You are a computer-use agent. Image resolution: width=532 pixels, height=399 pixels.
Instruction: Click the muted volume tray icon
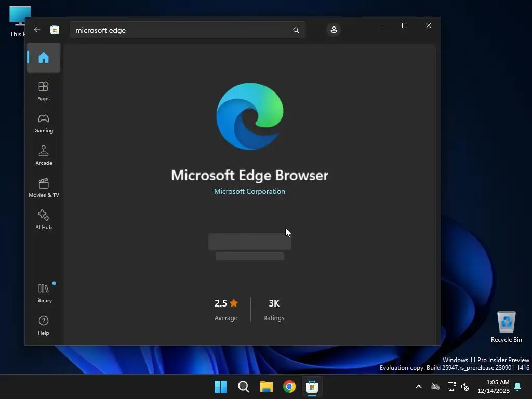(465, 387)
